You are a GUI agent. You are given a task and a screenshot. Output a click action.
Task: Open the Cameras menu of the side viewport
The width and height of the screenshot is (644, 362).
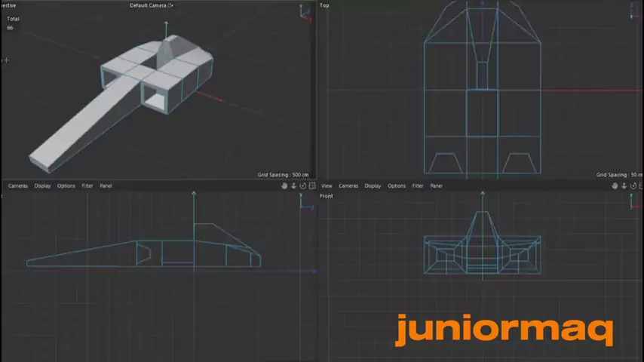(x=18, y=186)
